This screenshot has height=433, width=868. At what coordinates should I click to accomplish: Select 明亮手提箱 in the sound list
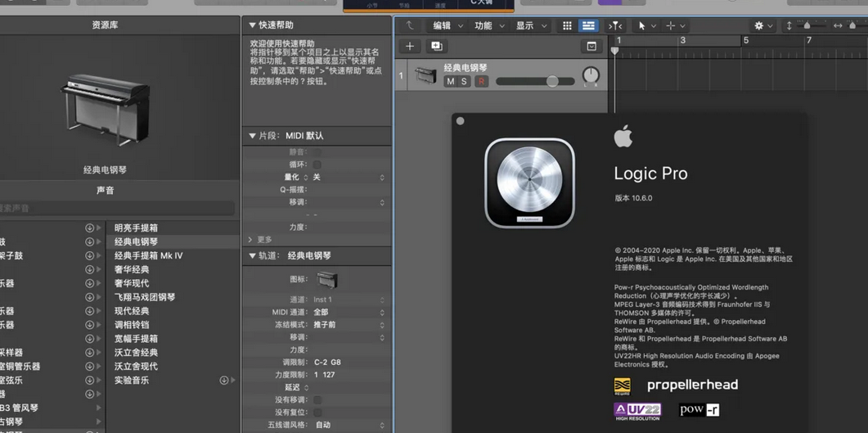tap(136, 228)
